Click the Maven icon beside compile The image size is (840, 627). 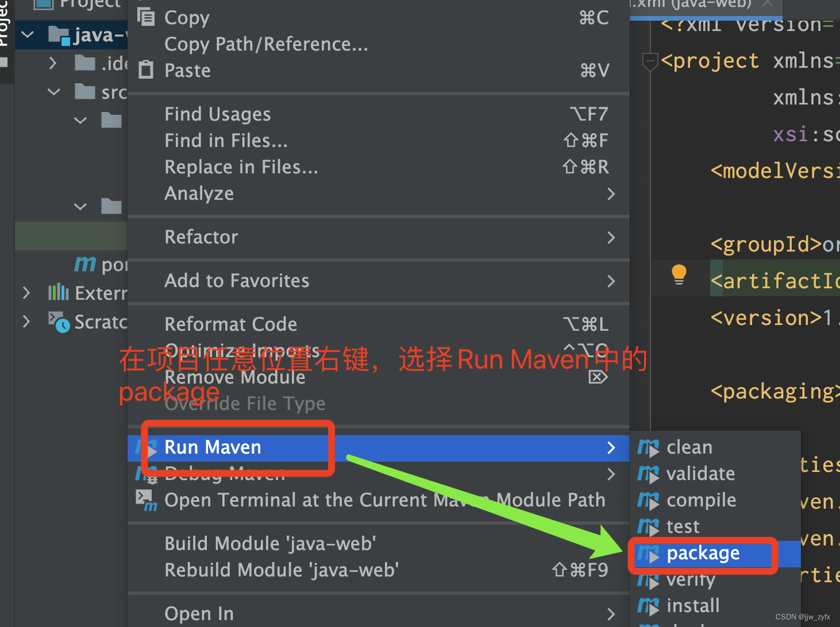coord(648,500)
